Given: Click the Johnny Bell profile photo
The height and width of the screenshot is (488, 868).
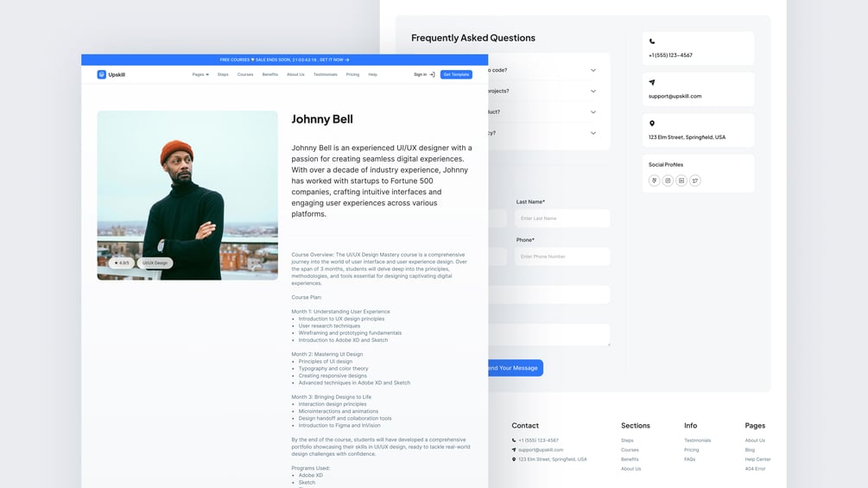Looking at the screenshot, I should 187,195.
